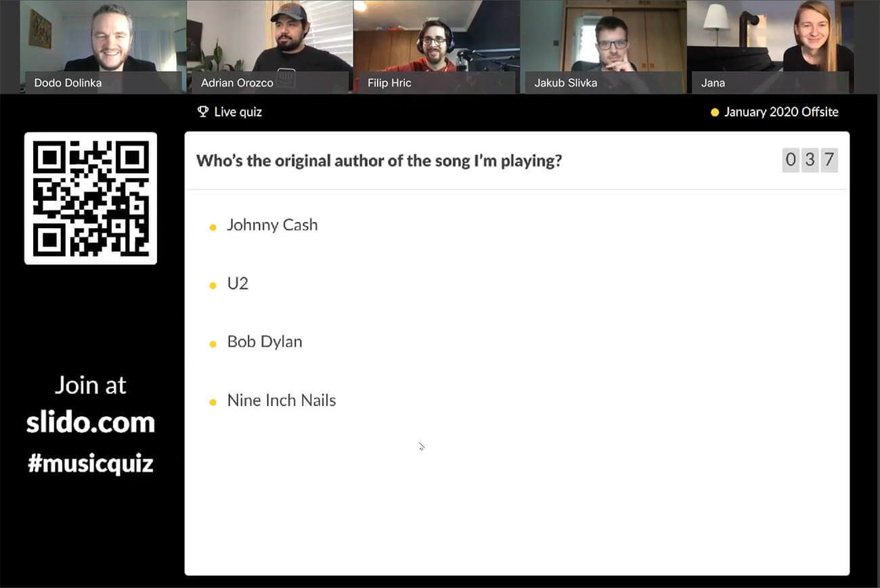The width and height of the screenshot is (880, 588).
Task: Click the Live quiz label
Action: pyautogui.click(x=238, y=112)
